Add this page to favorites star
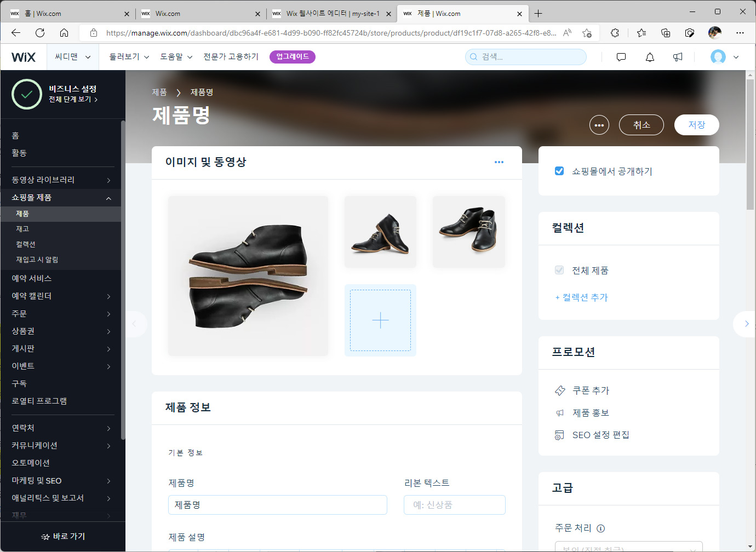 pyautogui.click(x=587, y=33)
